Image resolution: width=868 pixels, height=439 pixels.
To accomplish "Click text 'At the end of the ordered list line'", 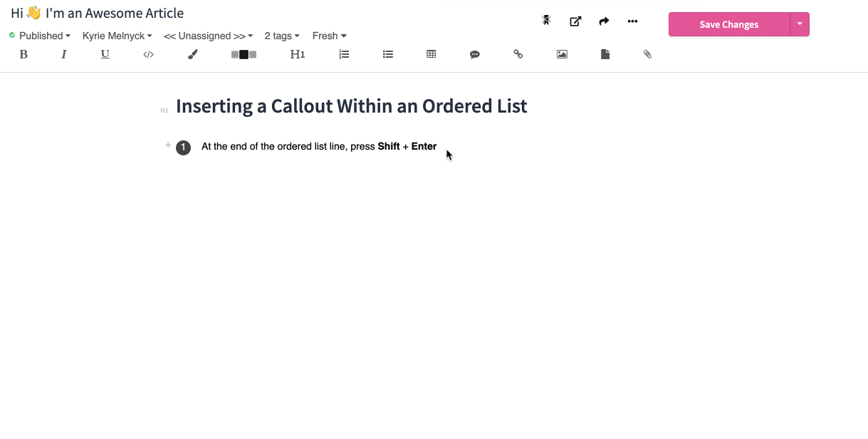I will point(275,146).
